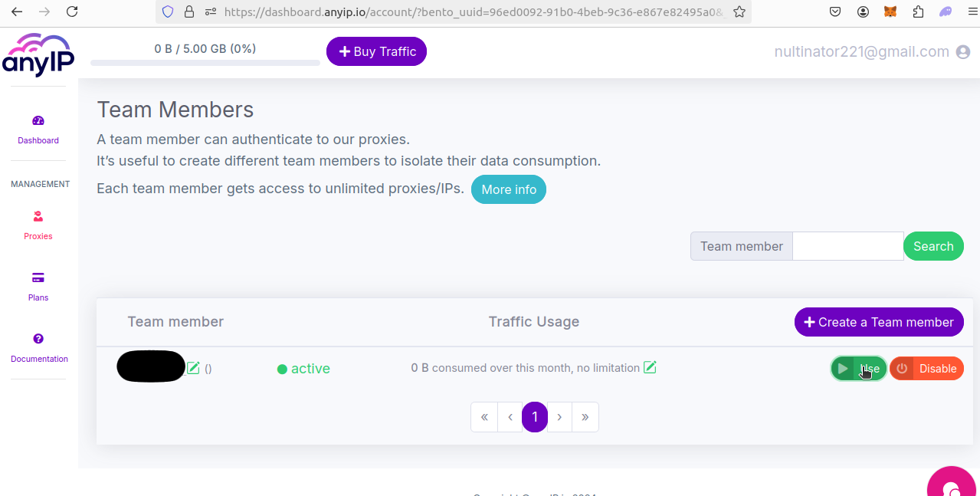Screen dimensions: 980x496
Task: Edit the traffic limitation pencil icon
Action: click(650, 368)
